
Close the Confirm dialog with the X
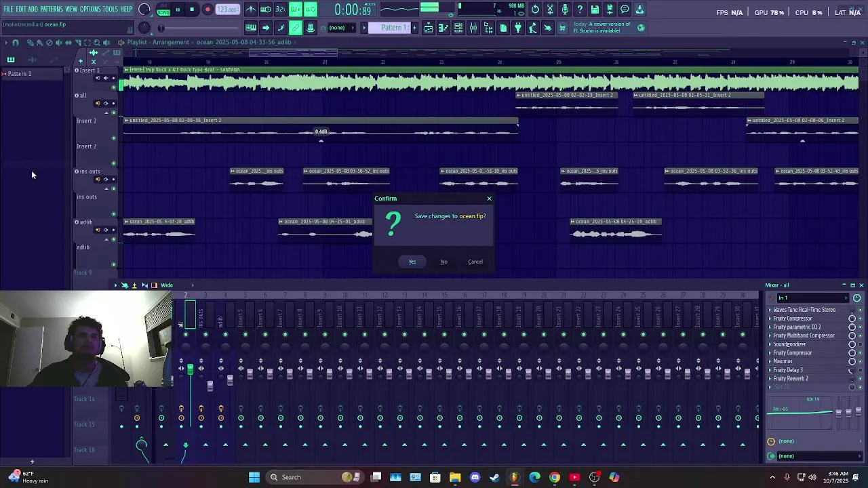click(x=489, y=199)
